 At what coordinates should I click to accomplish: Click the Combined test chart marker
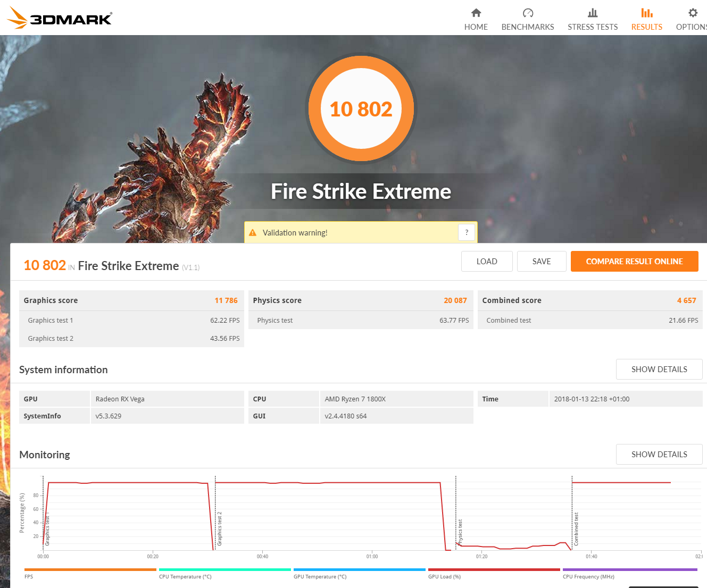576,529
